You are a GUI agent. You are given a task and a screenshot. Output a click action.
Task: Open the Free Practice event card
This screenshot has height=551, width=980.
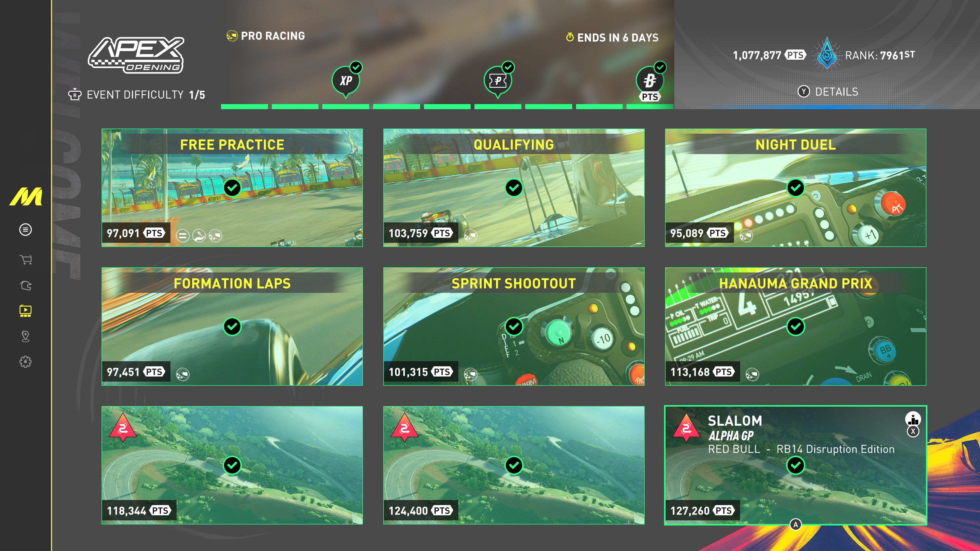click(x=232, y=188)
